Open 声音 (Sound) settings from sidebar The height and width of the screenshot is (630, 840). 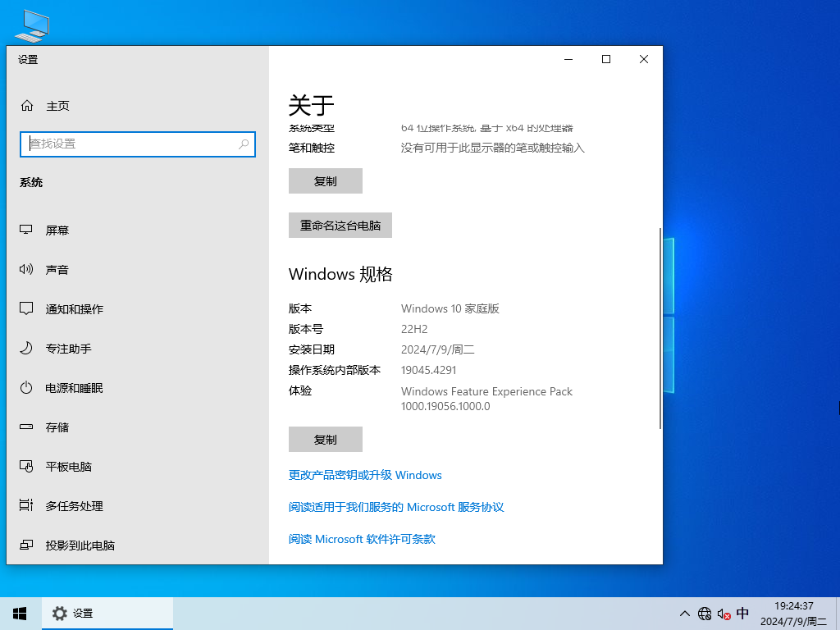pyautogui.click(x=25, y=270)
